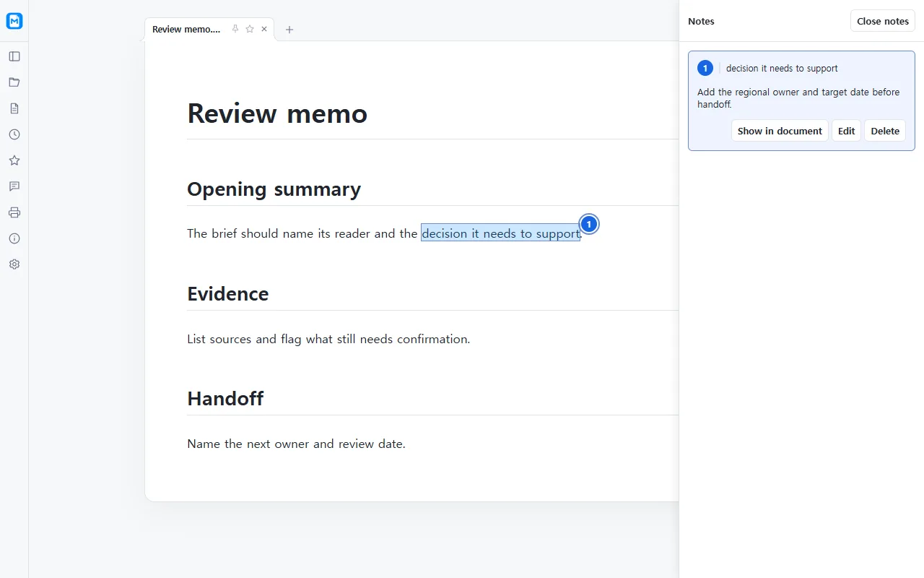Click the star icon on the Review memo tab
This screenshot has height=578, width=924.
click(x=250, y=29)
